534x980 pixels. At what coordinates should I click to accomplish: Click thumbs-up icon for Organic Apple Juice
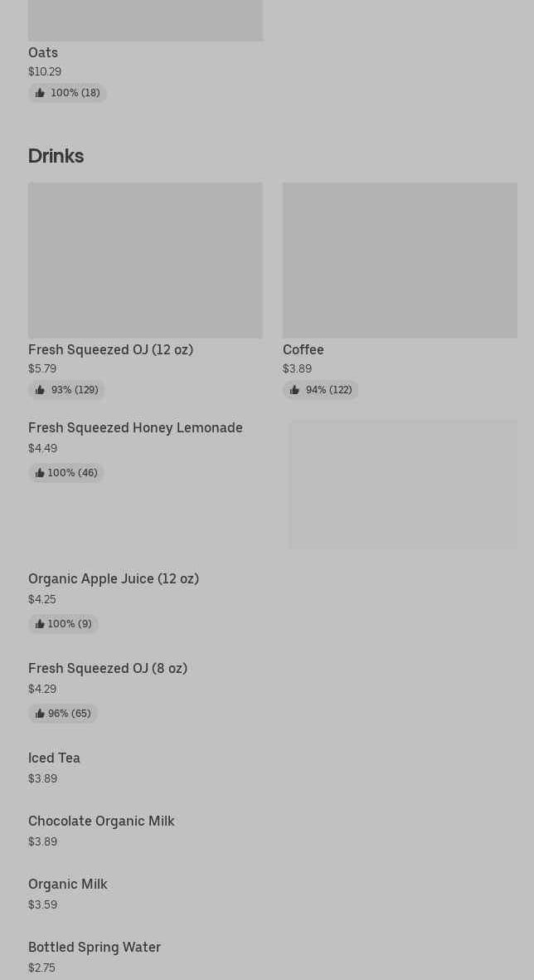pos(40,624)
